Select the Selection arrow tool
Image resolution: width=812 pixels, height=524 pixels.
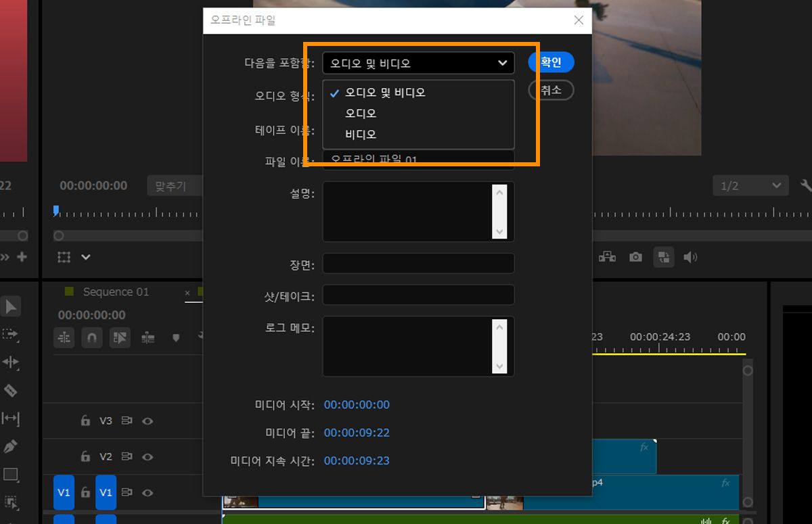(x=11, y=306)
